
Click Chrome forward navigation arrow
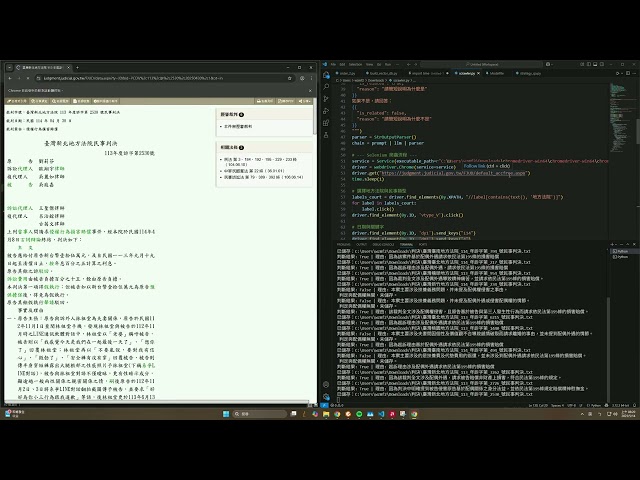click(19, 78)
